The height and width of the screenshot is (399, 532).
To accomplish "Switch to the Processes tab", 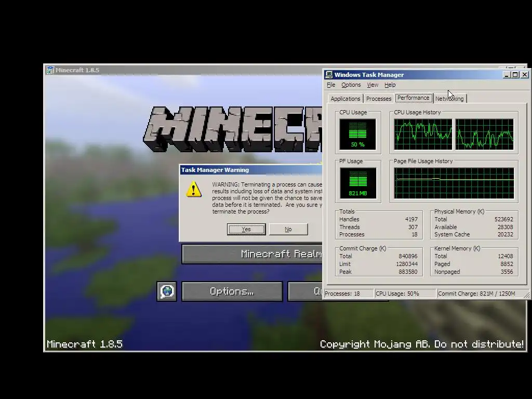I will click(x=379, y=99).
